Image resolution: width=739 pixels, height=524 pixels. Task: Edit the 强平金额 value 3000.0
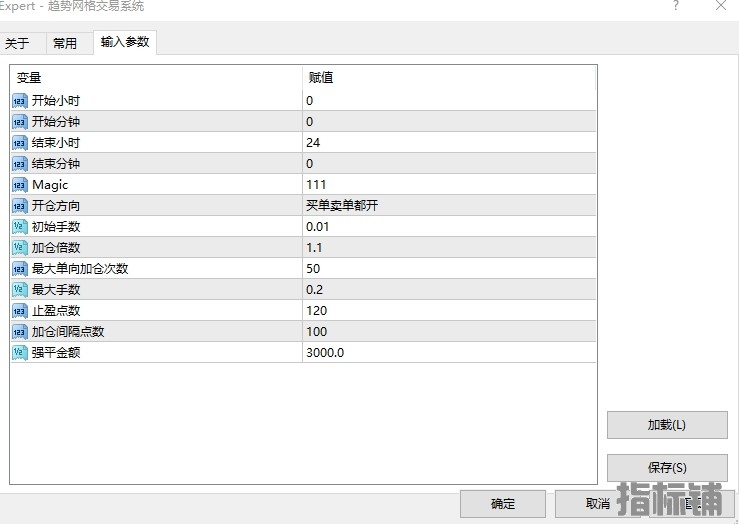449,352
